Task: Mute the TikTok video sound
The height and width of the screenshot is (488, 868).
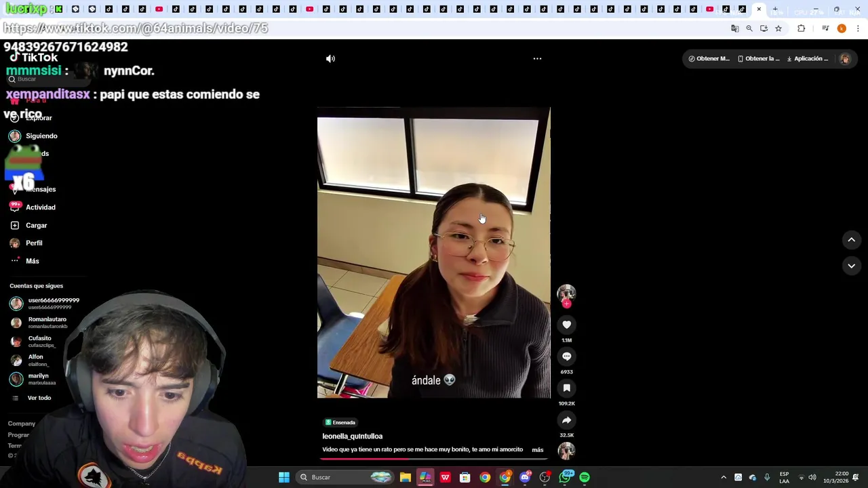Action: 330,59
